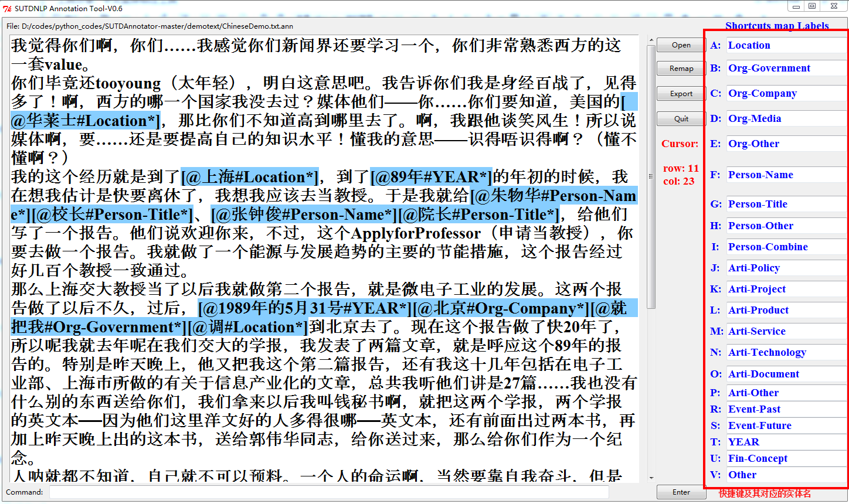849x504 pixels.
Task: Select the Org-Government label entry
Action: tap(787, 69)
